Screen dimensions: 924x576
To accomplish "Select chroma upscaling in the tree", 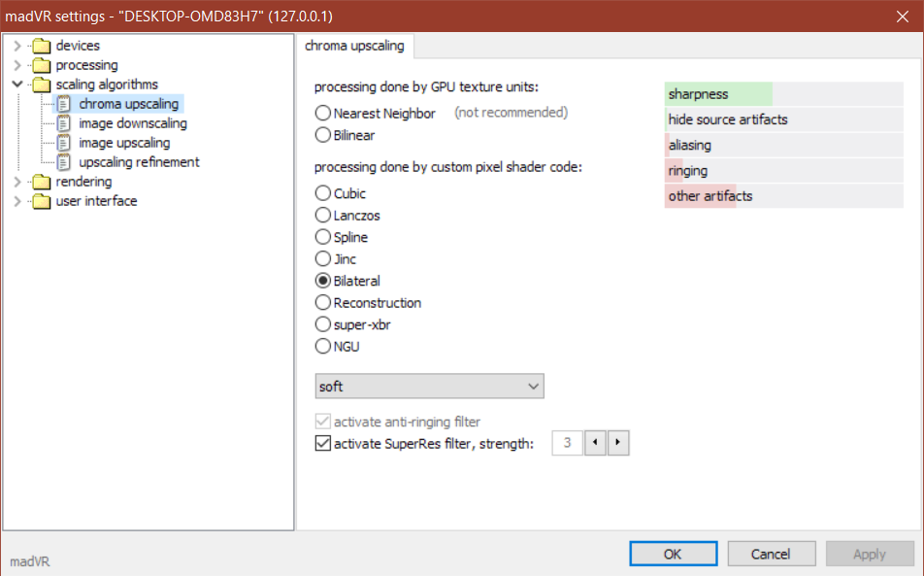I will click(128, 104).
